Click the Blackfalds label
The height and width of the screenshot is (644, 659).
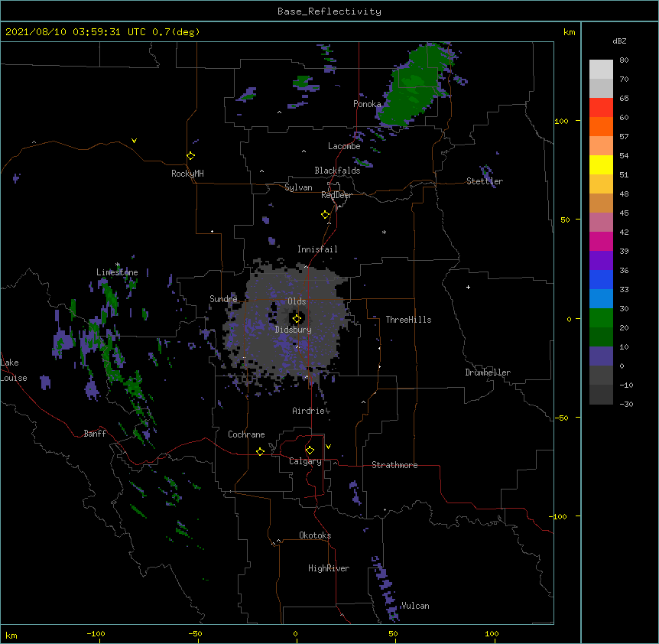[337, 171]
